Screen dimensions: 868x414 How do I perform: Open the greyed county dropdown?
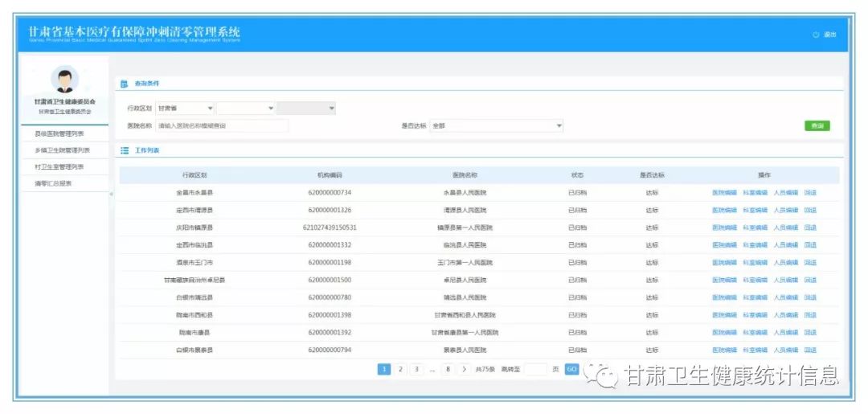pos(306,109)
